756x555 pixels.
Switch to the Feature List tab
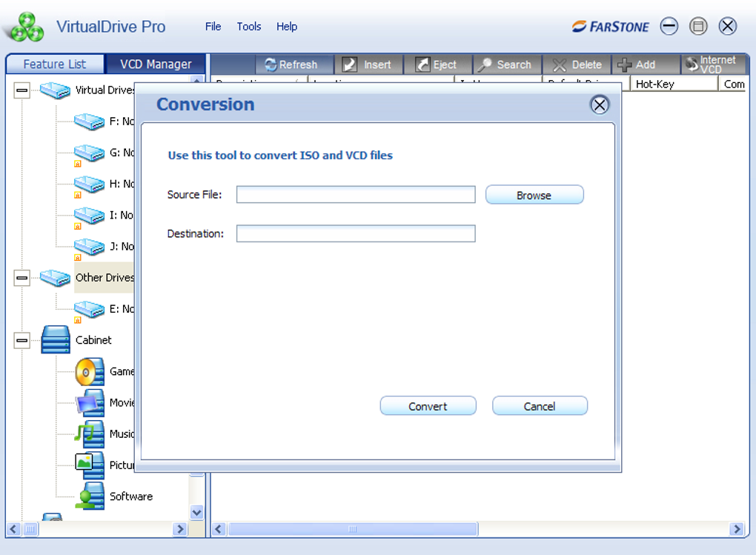pyautogui.click(x=55, y=64)
